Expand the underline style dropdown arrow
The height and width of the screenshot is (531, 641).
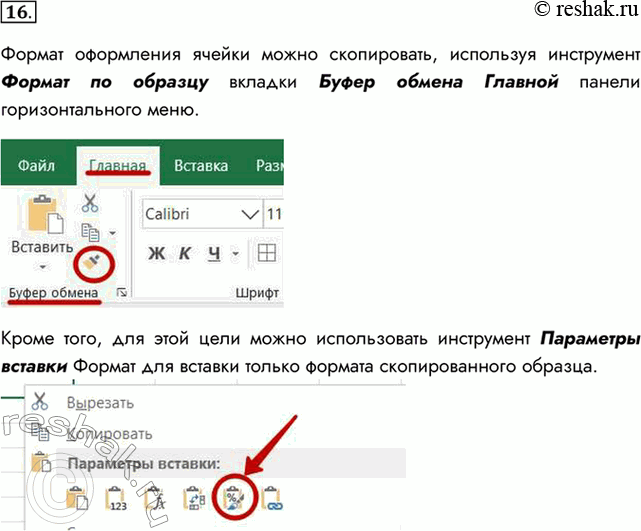[x=235, y=253]
